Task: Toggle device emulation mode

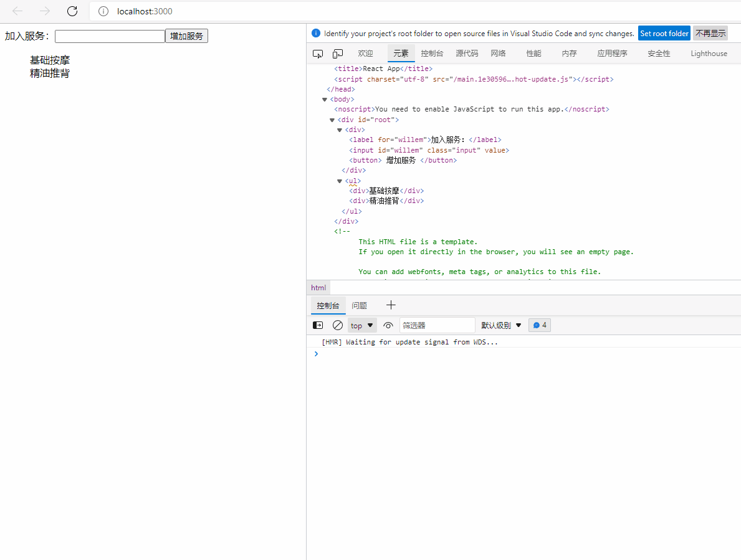Action: [x=338, y=54]
